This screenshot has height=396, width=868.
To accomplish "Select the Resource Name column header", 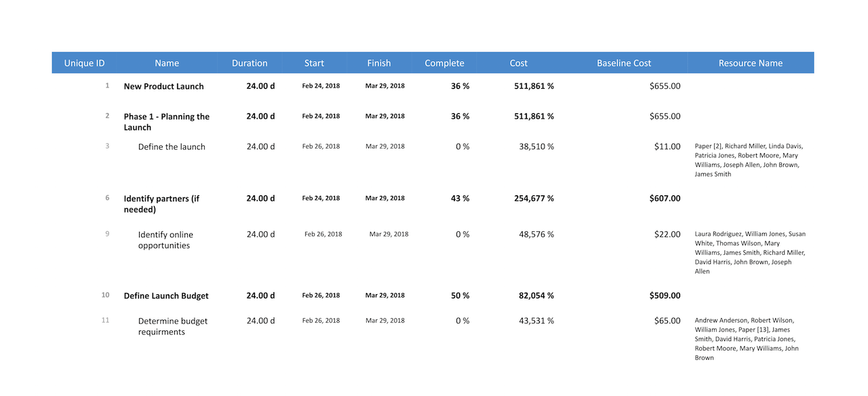I will (751, 63).
